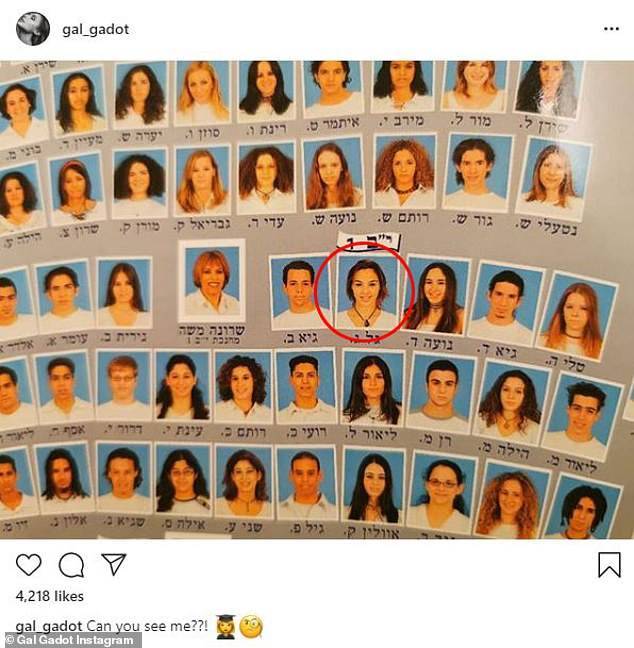Open the gal_gadot username in header
Image resolution: width=634 pixels, height=648 pixels.
[x=95, y=29]
